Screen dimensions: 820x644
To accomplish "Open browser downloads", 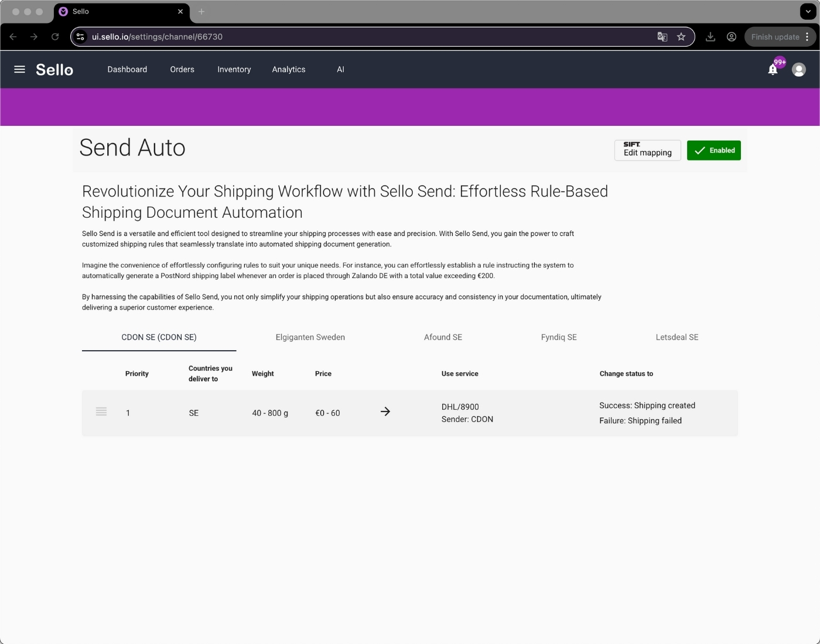I will click(710, 36).
